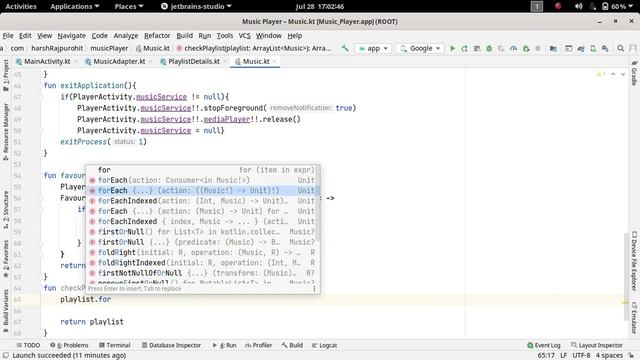Select forEachIndexed { index, Music -> ... } suggestion
640x360 pixels.
pos(202,221)
